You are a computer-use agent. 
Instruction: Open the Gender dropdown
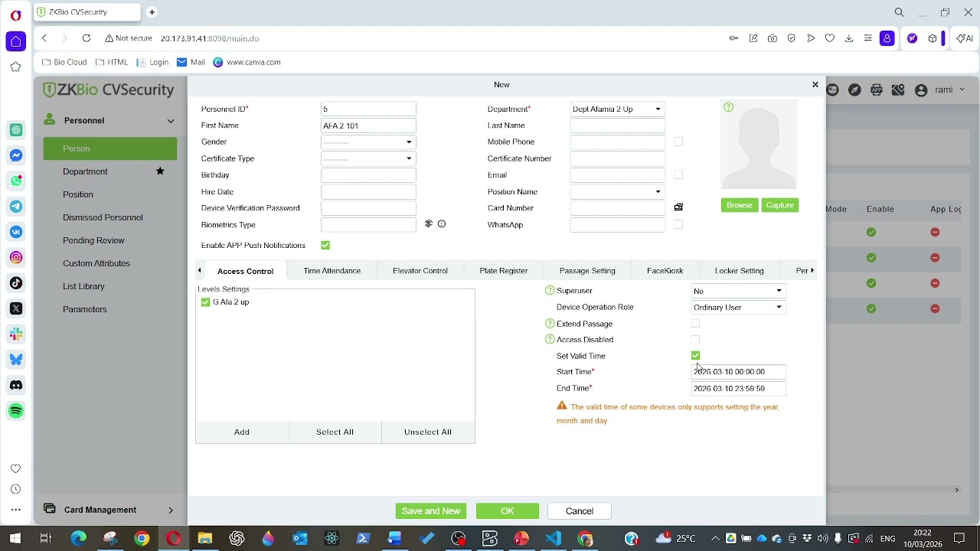click(x=368, y=142)
